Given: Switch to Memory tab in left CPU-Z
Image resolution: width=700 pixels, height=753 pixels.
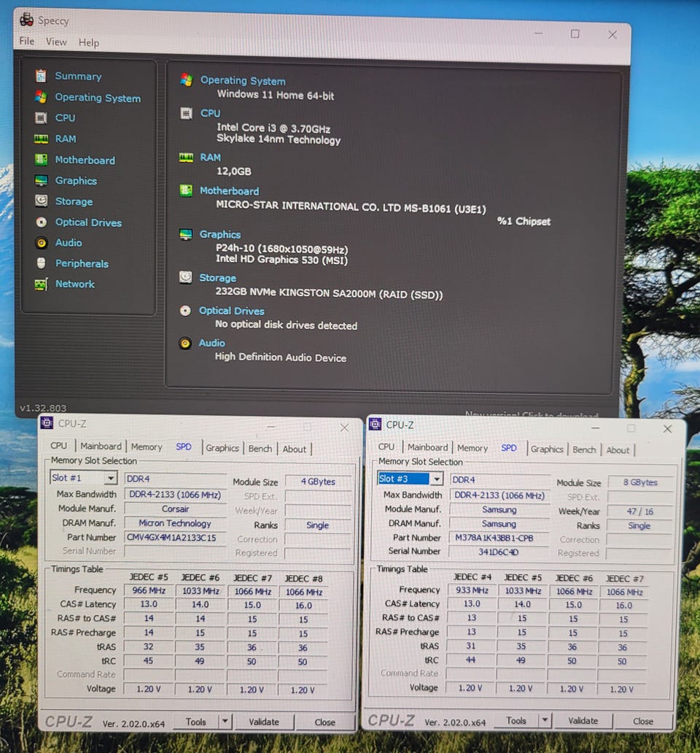Looking at the screenshot, I should click(147, 447).
